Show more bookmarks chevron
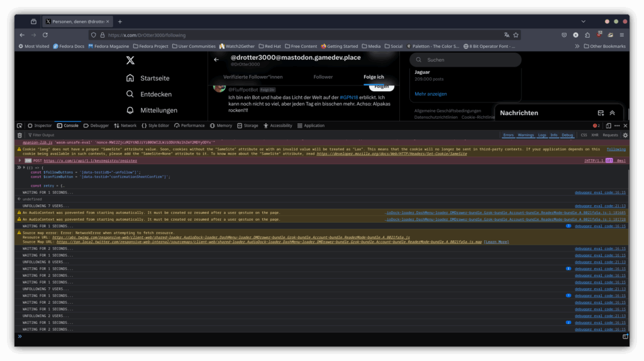Screen dimensions: 644x361 [x=577, y=47]
